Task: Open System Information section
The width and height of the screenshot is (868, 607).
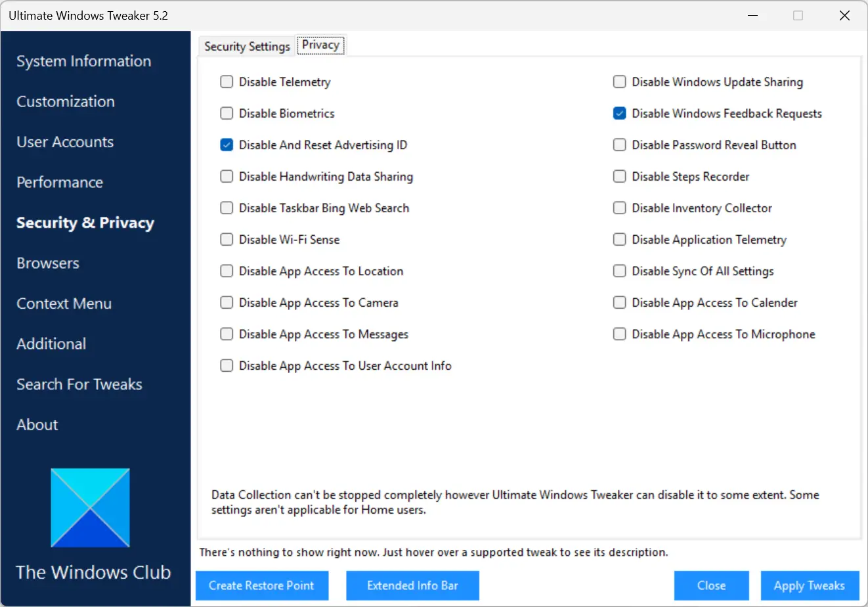Action: pyautogui.click(x=84, y=61)
